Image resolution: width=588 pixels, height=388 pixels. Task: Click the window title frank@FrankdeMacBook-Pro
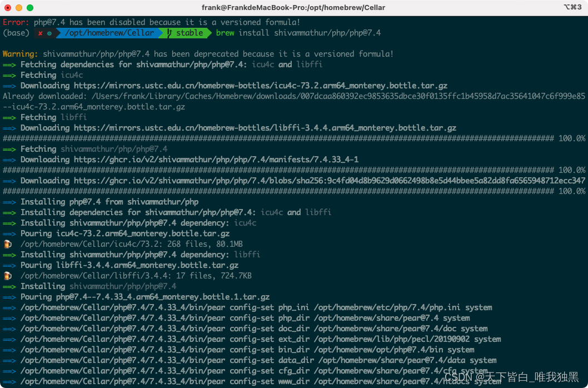(x=293, y=8)
